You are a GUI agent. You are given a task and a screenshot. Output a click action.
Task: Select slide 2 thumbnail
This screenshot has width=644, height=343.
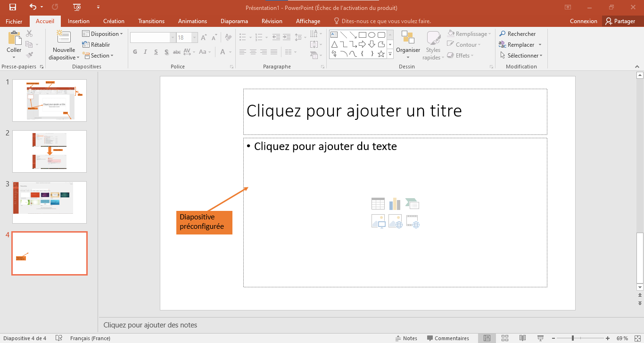tap(50, 151)
